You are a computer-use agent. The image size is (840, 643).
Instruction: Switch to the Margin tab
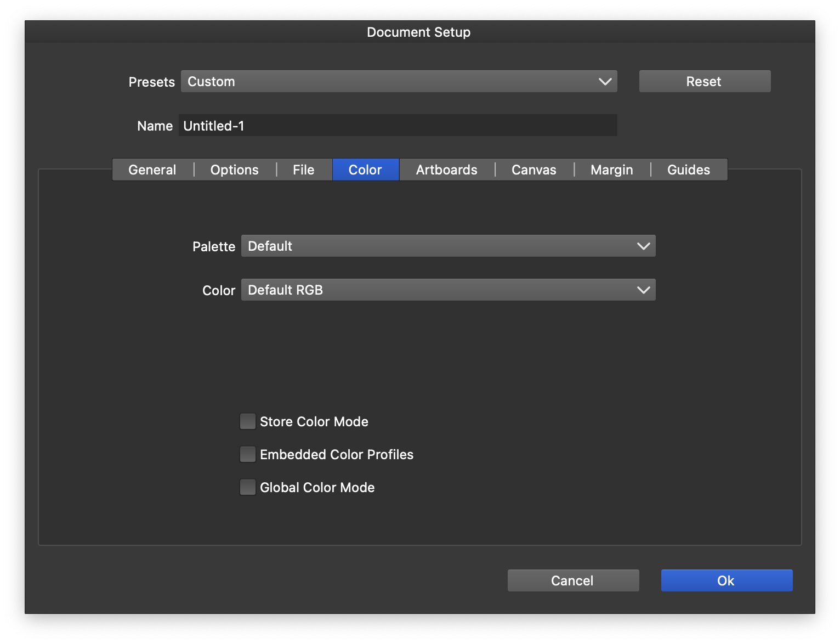click(611, 170)
